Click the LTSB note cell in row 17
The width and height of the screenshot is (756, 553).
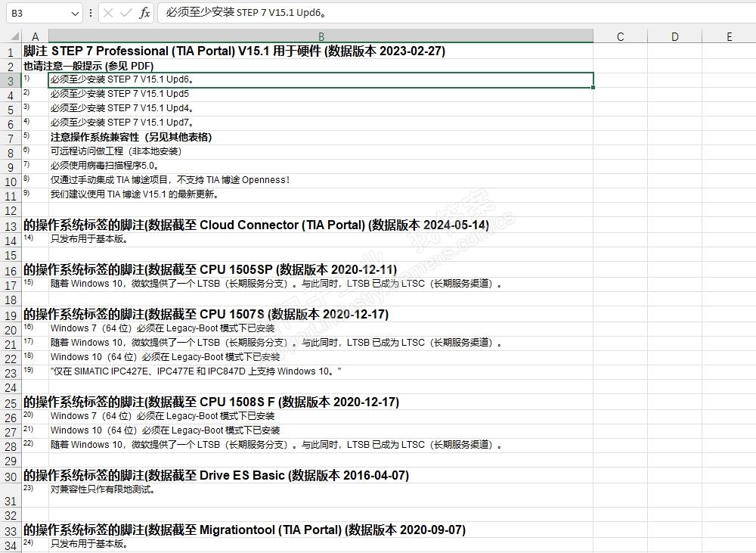click(x=321, y=284)
